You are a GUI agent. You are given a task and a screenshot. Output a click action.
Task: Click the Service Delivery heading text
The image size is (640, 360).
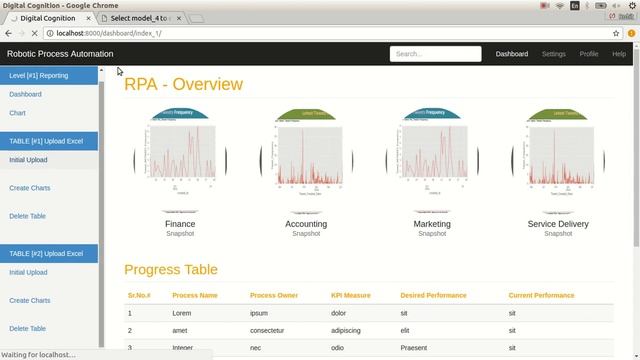pyautogui.click(x=558, y=224)
